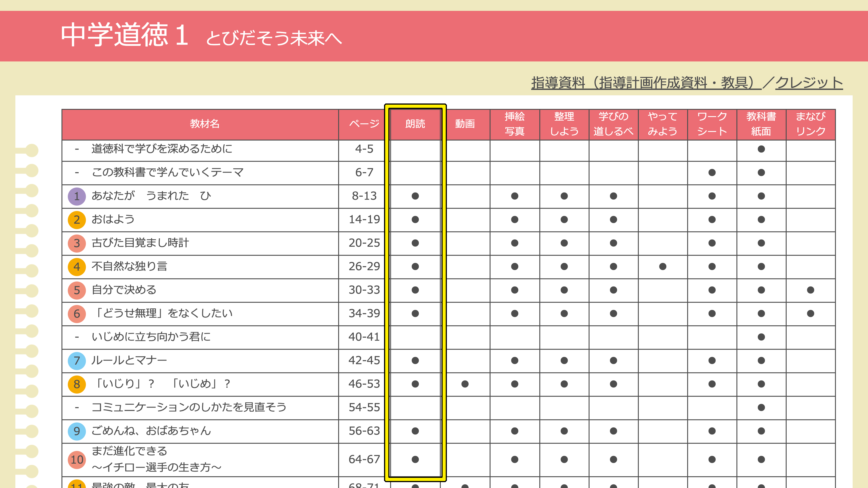Image resolution: width=868 pixels, height=488 pixels.
Task: Click the やってみよう column header
Action: [663, 124]
